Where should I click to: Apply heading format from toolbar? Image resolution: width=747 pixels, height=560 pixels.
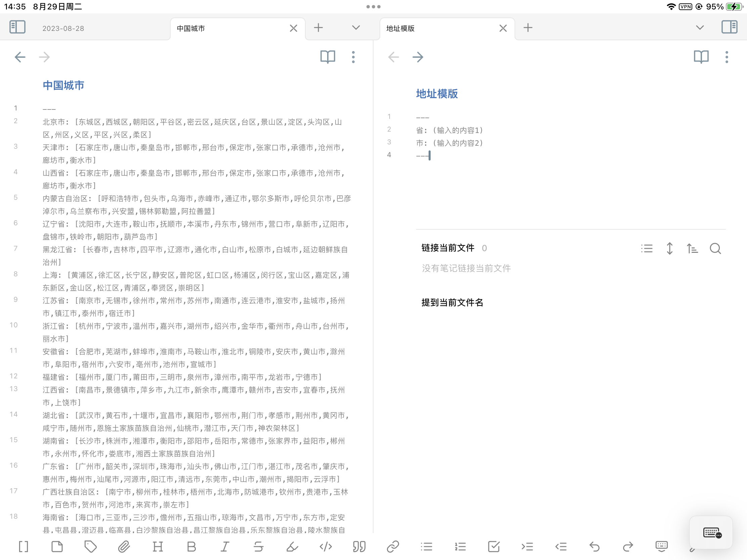click(158, 547)
